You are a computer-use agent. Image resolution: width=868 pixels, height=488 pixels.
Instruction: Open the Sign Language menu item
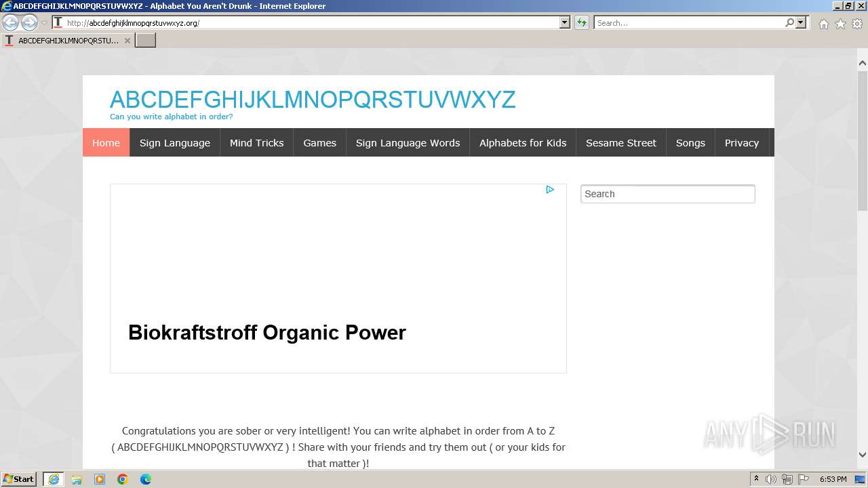175,142
